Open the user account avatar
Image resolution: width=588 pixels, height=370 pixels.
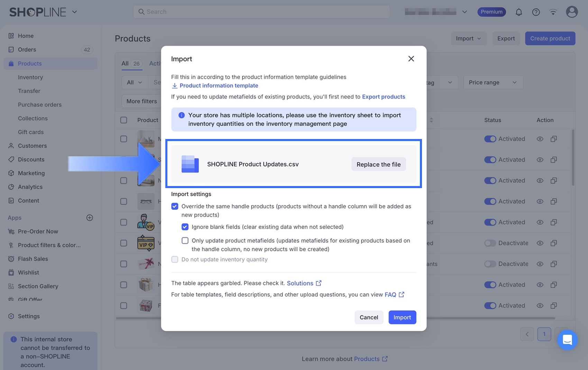571,12
